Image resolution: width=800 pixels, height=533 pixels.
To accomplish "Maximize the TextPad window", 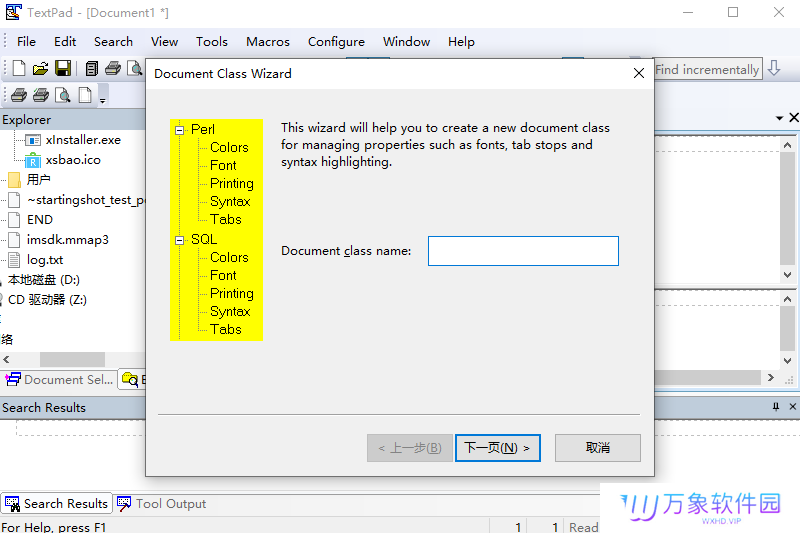I will coord(733,12).
